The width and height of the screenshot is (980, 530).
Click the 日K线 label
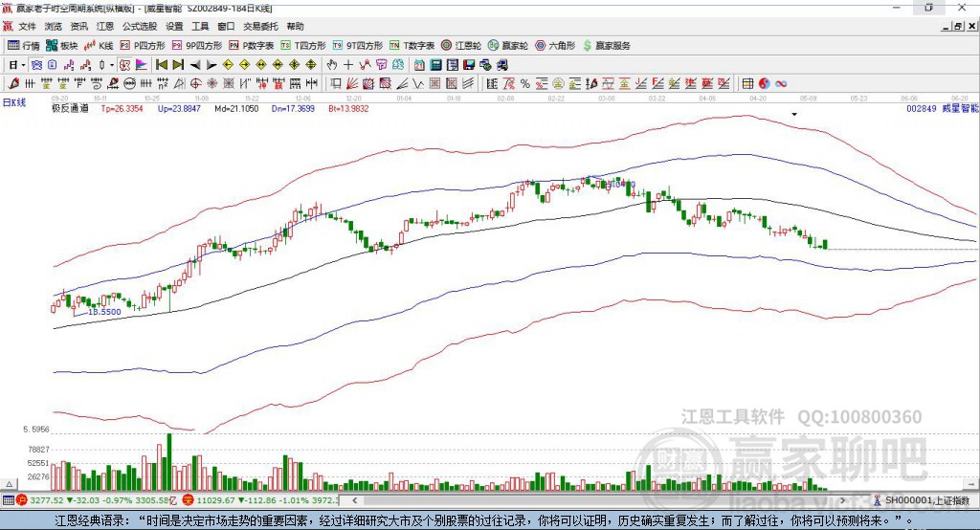pyautogui.click(x=14, y=102)
